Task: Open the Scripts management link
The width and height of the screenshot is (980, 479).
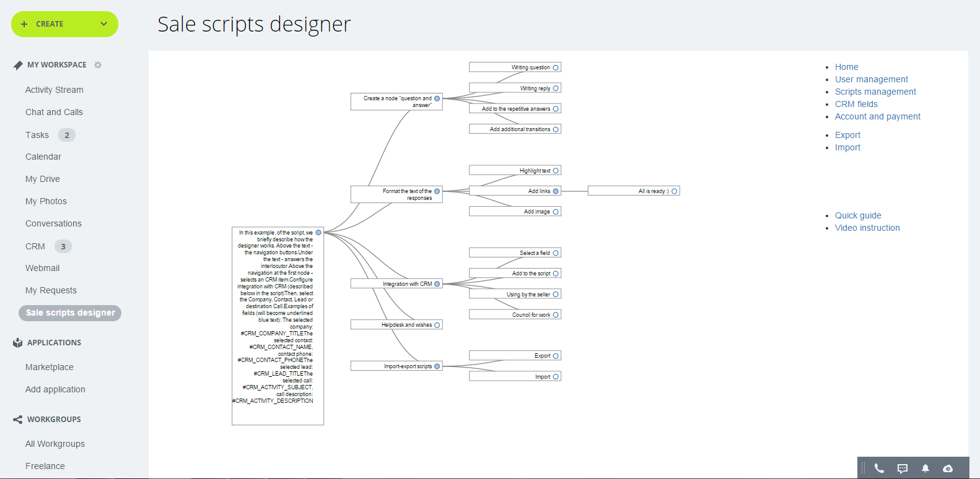Action: click(x=875, y=92)
